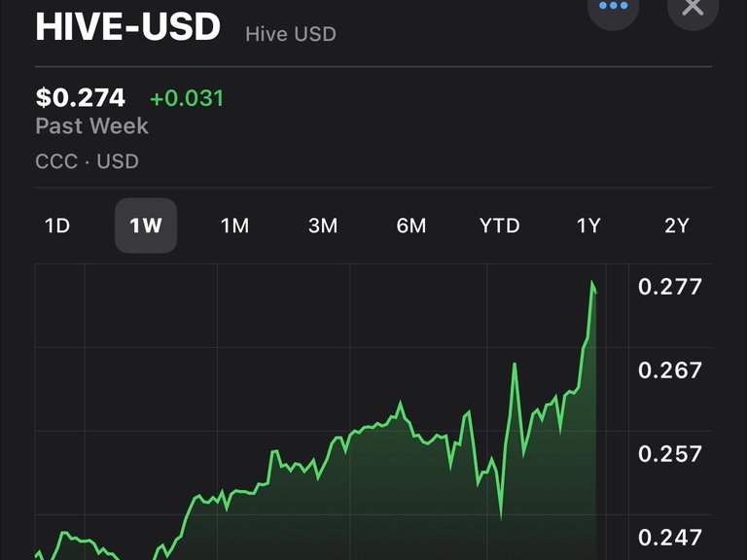Switch chart to 1M range
Image resolution: width=747 pixels, height=560 pixels.
coord(234,226)
